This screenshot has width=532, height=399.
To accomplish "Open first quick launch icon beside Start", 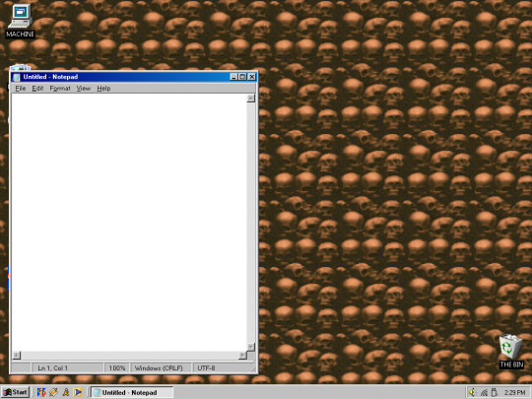I will pos(41,392).
